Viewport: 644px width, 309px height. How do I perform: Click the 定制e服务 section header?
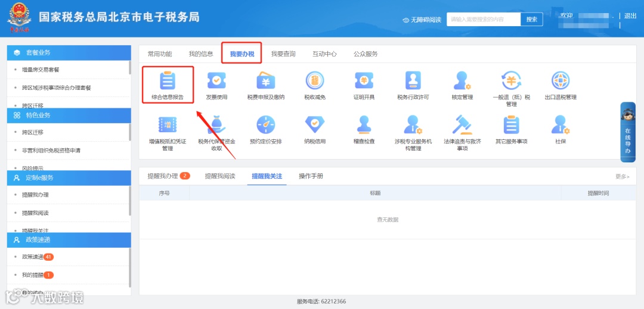click(69, 178)
